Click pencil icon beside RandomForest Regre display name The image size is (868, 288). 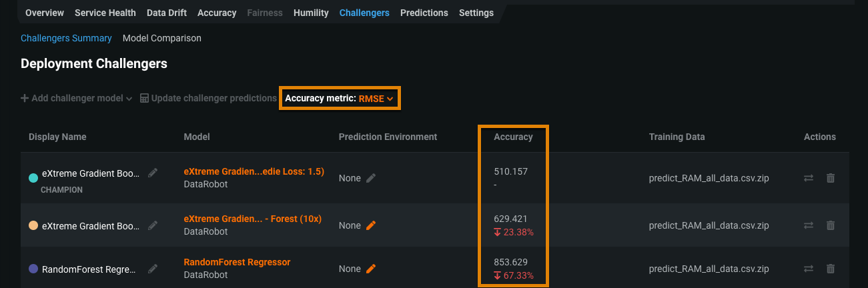click(x=153, y=269)
